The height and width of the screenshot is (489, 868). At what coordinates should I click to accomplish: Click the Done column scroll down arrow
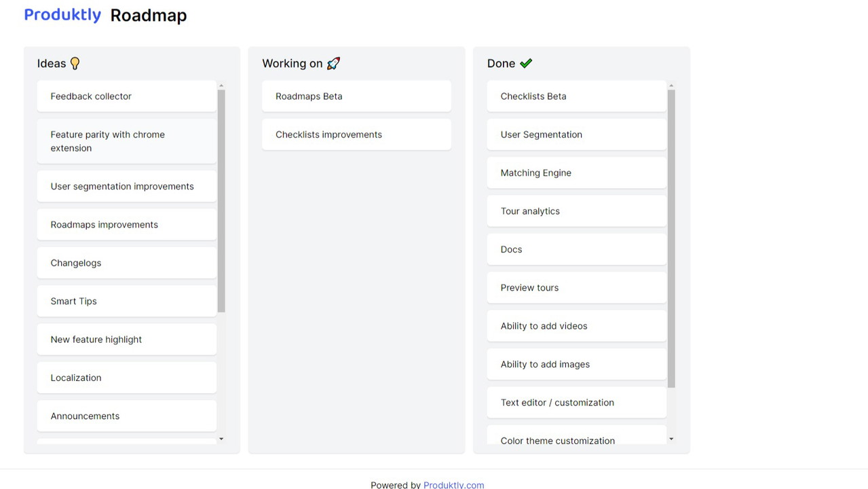tap(671, 439)
